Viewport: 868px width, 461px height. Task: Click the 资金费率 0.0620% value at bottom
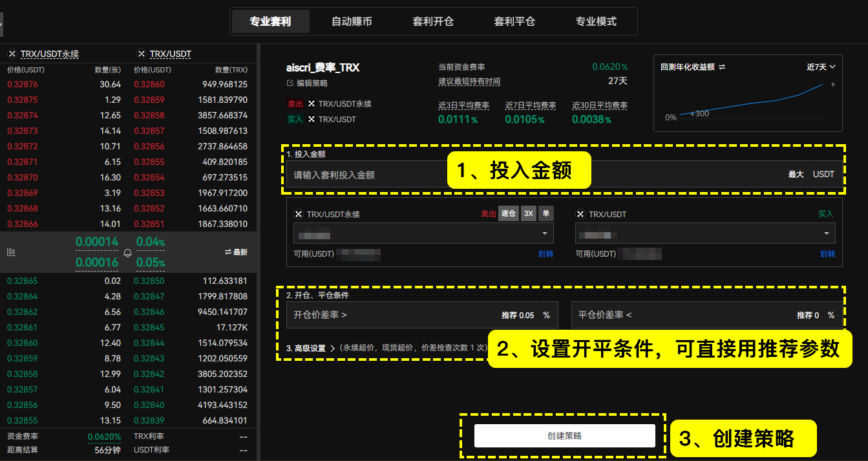coord(105,437)
